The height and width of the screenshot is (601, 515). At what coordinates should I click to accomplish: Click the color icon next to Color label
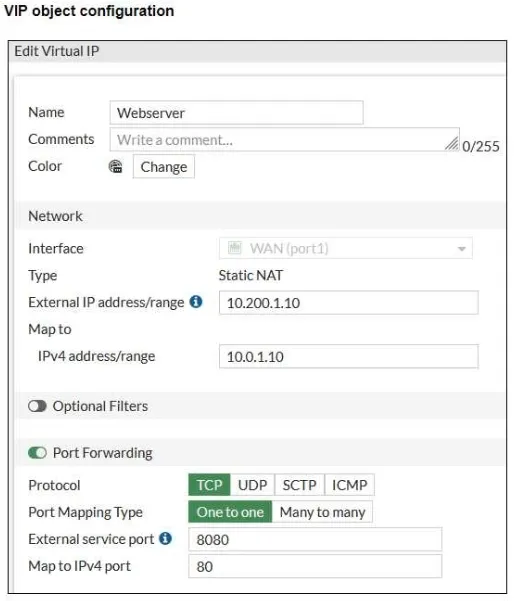[x=115, y=166]
